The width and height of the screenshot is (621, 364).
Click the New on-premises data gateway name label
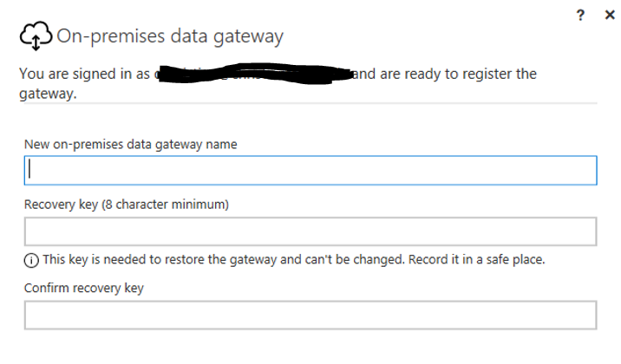click(131, 145)
